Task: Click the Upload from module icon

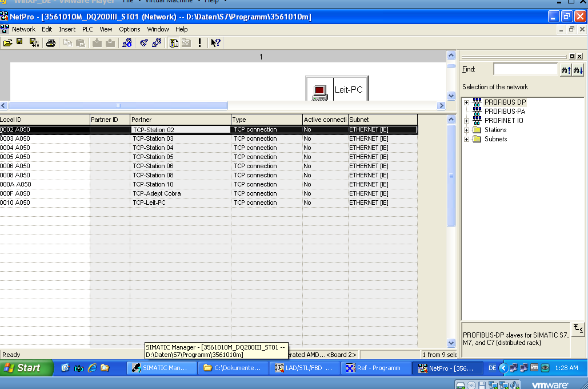Action: point(110,43)
